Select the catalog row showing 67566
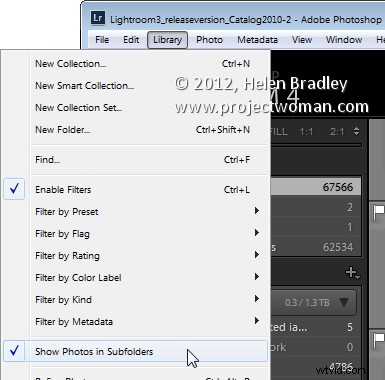Viewport: 385px width, 380px height. (316, 187)
